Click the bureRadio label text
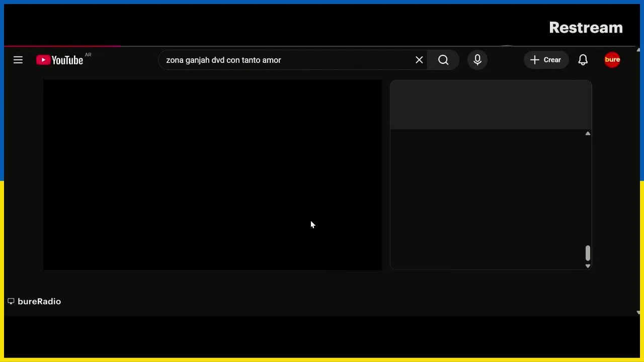This screenshot has height=362, width=644. coord(39,301)
